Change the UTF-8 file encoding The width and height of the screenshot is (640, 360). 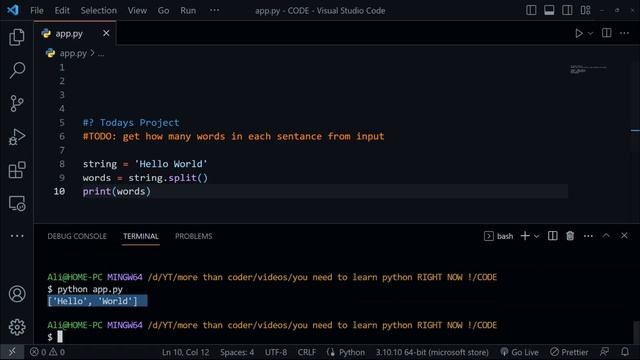point(276,352)
